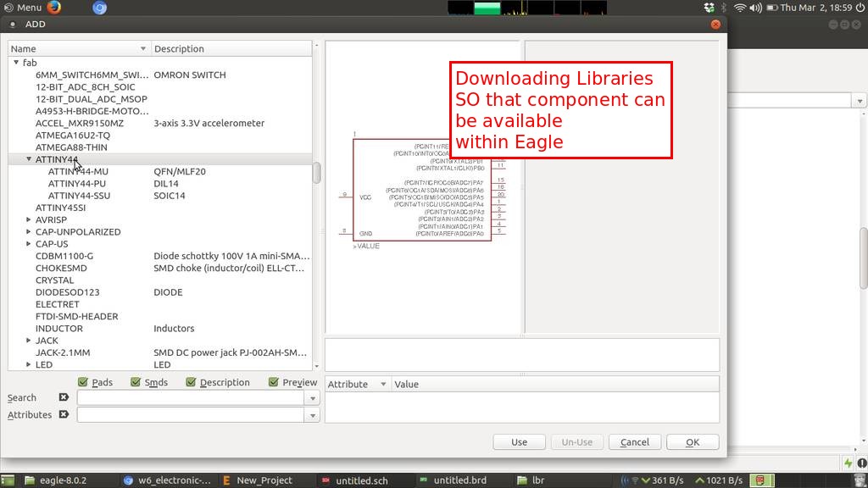Screen dimensions: 868x488
Task: Switch to eagle-8.0.2 taskbar window
Action: pyautogui.click(x=56, y=480)
